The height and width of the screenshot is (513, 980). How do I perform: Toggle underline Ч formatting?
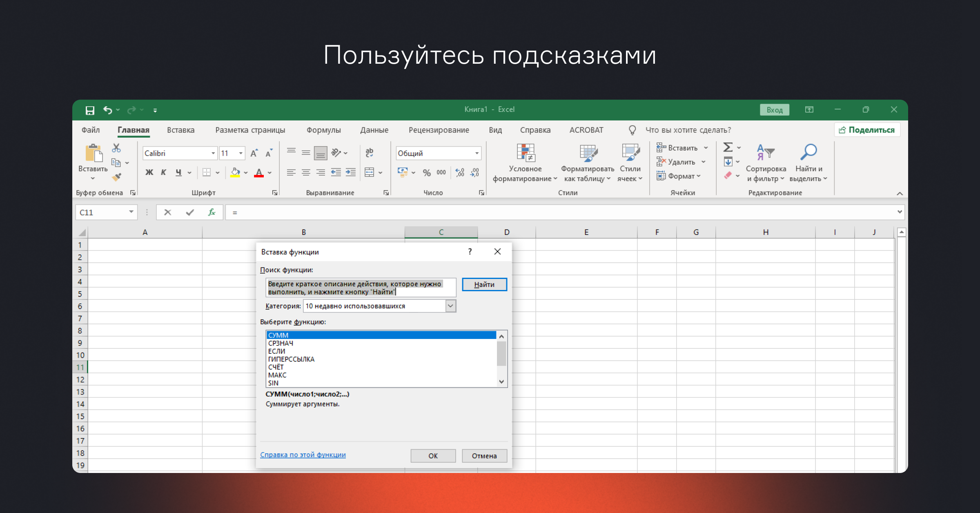click(178, 172)
